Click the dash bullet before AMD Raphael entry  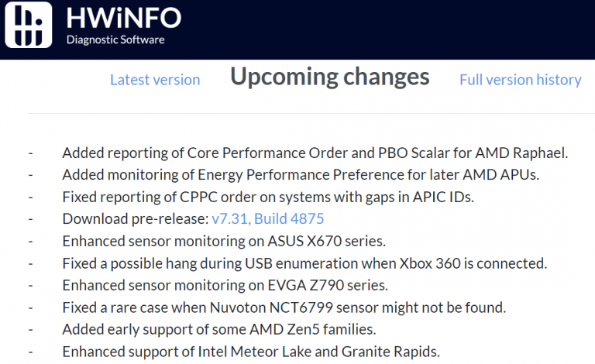tap(31, 153)
